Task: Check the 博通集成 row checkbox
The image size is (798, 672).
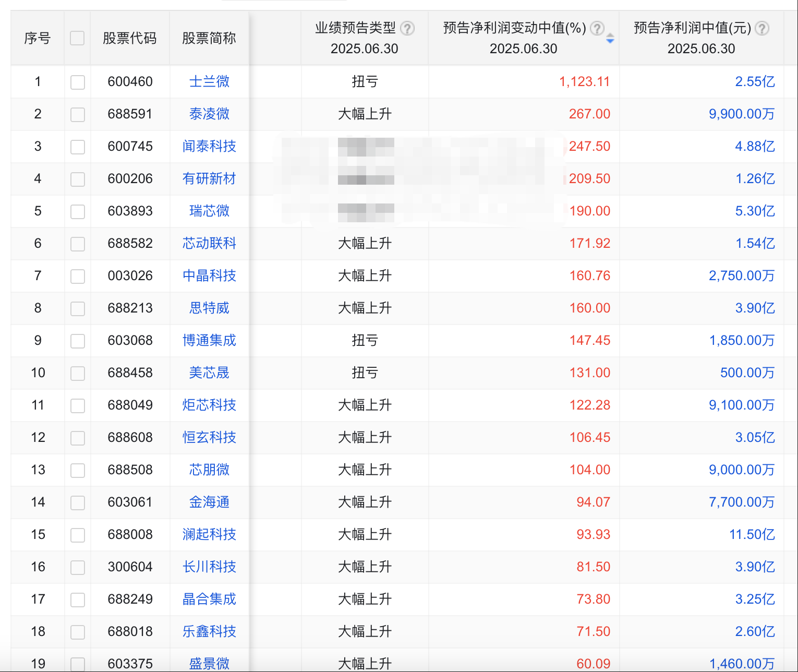Action: pos(78,341)
